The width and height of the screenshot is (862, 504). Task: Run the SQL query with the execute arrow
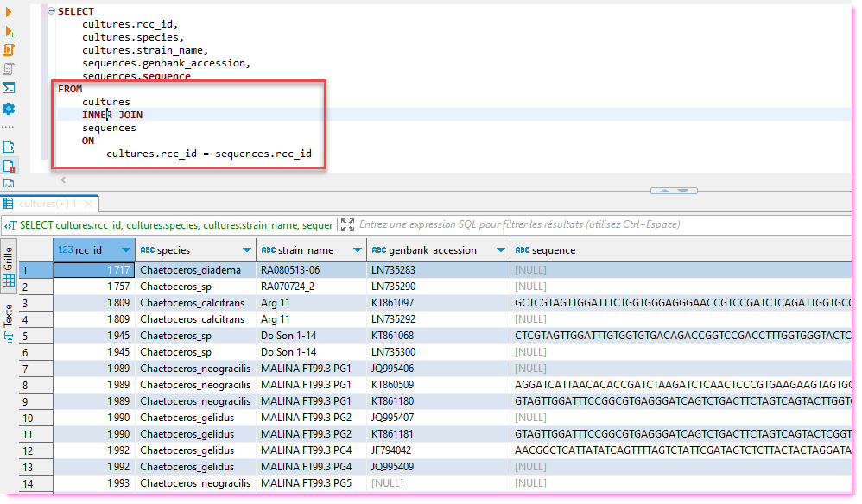10,12
